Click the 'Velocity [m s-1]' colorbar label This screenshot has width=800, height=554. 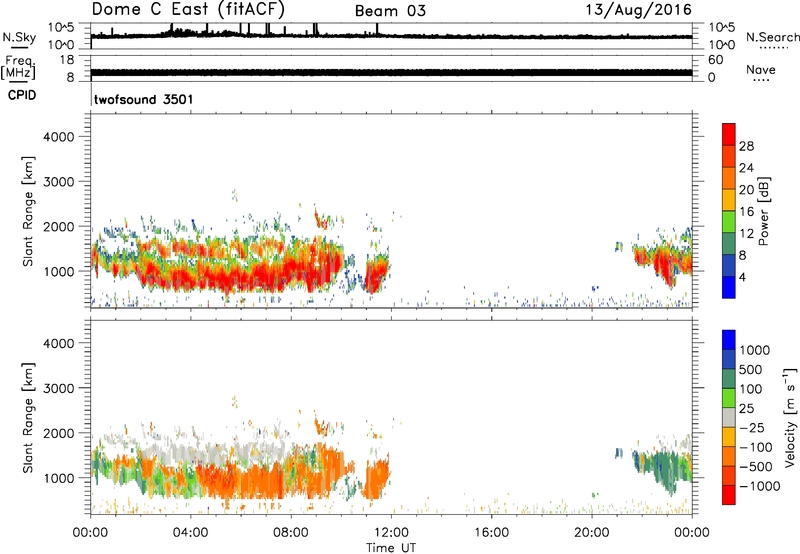[x=790, y=417]
